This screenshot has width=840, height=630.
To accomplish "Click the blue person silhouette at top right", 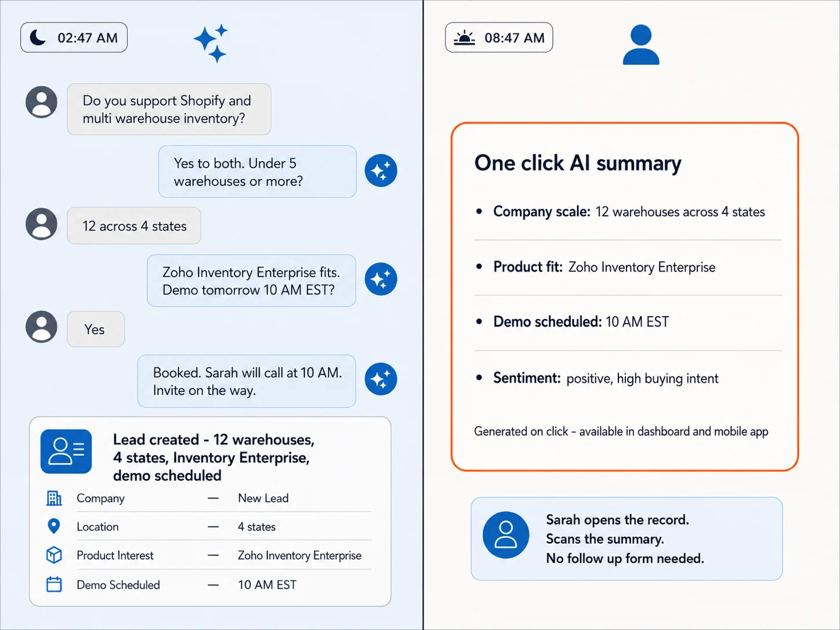I will (641, 44).
